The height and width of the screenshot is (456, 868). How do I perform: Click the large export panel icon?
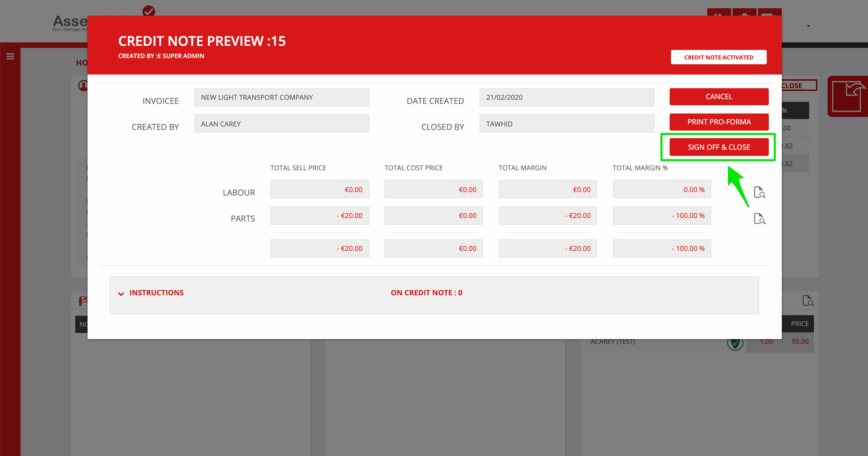point(848,97)
